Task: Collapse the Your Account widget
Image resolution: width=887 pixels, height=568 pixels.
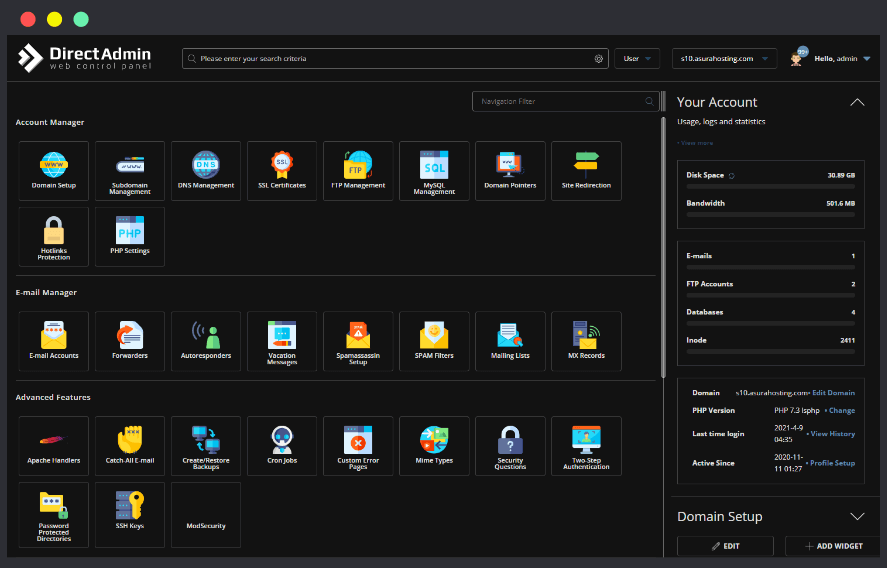Action: [857, 102]
